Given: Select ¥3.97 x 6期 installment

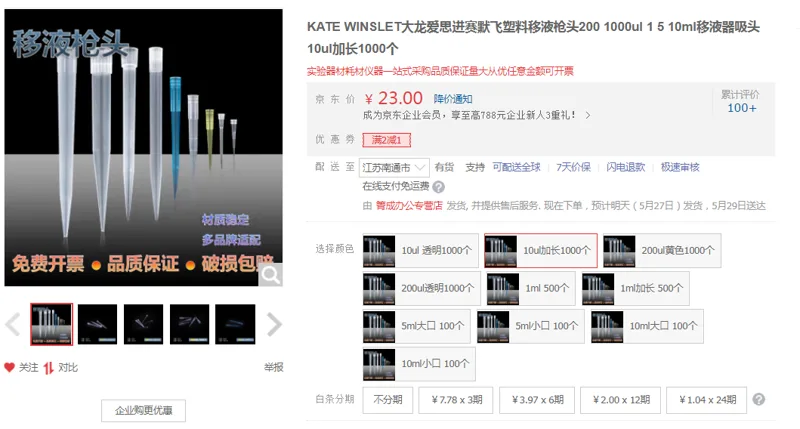Looking at the screenshot, I should 537,400.
